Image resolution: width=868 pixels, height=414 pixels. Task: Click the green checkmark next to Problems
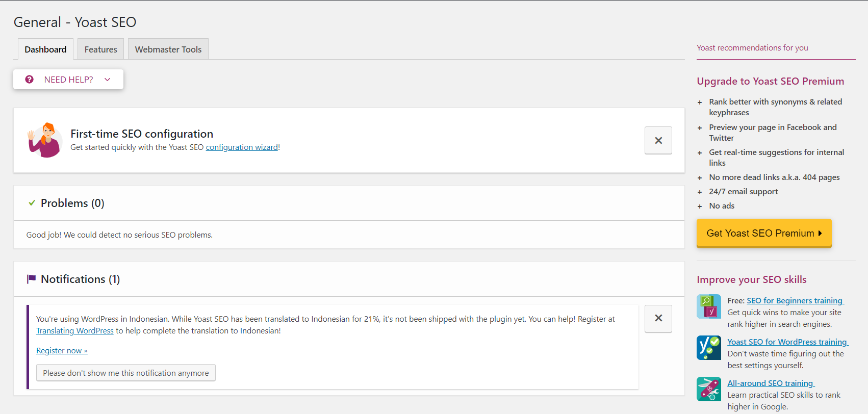pos(32,203)
